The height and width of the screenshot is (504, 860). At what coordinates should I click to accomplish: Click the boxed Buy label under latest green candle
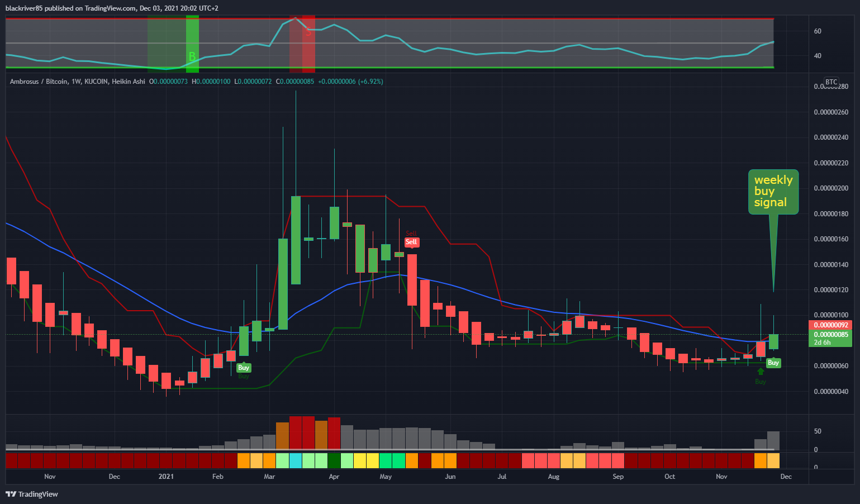773,363
